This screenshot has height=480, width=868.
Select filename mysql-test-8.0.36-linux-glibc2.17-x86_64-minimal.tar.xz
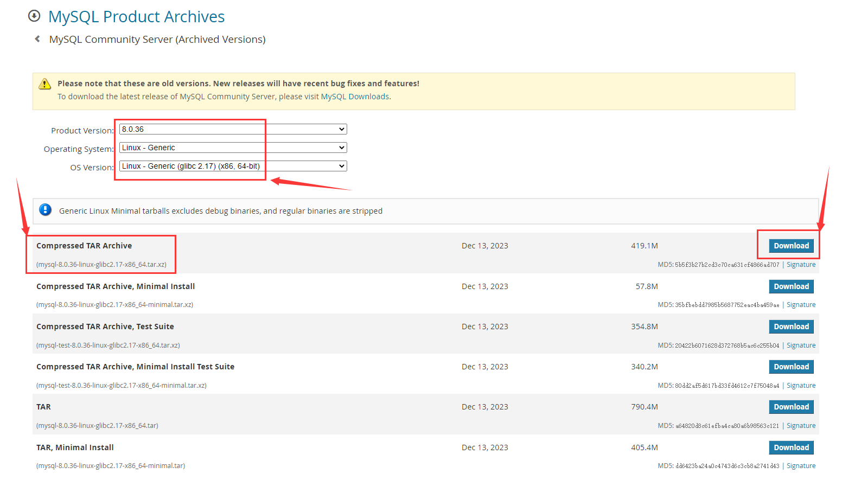click(x=122, y=386)
